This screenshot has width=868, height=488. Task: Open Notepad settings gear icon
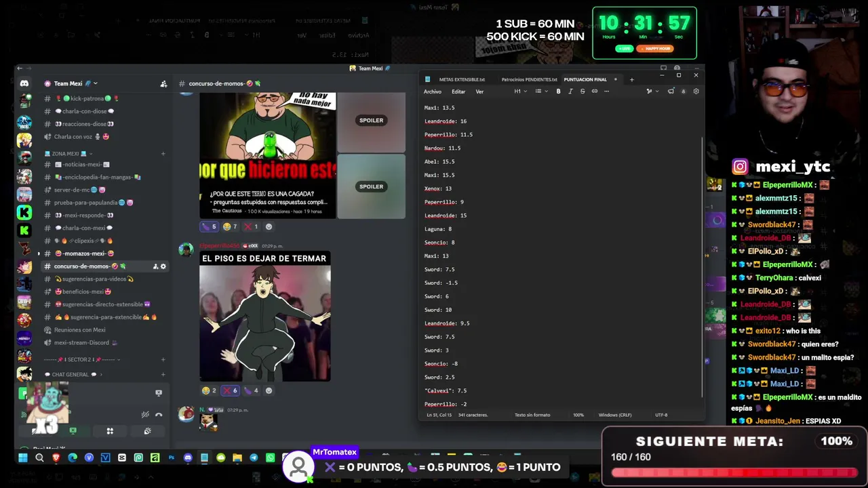(x=696, y=91)
